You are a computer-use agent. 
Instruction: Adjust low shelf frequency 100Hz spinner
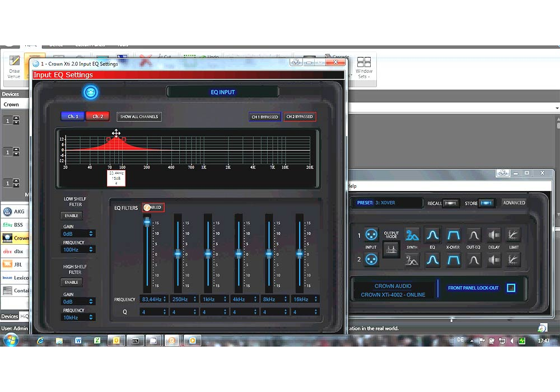click(x=91, y=250)
